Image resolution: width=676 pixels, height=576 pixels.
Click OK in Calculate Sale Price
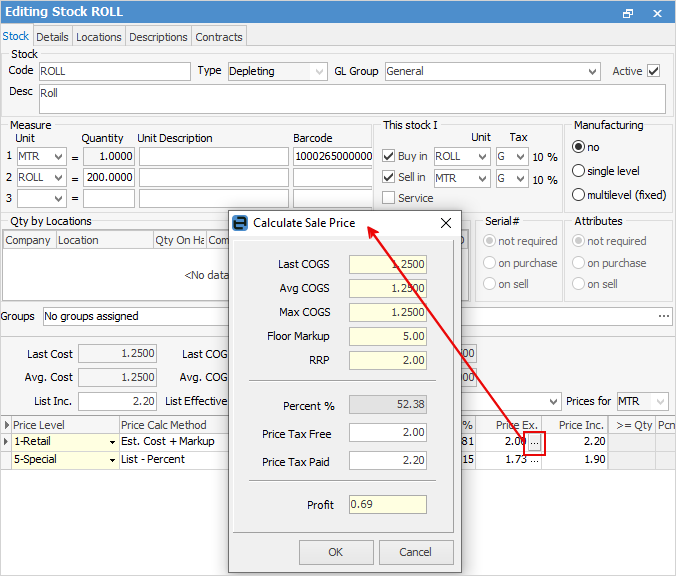335,552
